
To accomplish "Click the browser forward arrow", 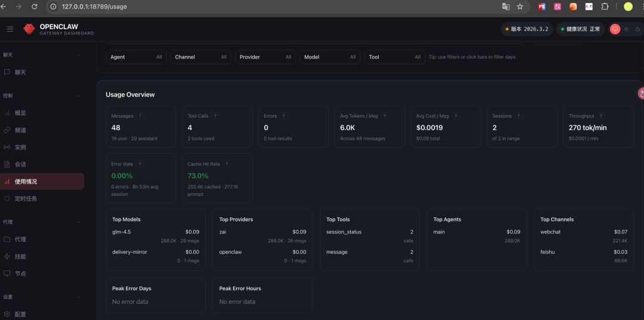I will pos(19,7).
